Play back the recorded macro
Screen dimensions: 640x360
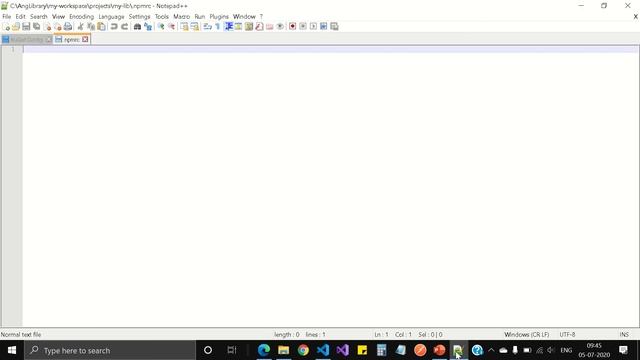[313, 27]
